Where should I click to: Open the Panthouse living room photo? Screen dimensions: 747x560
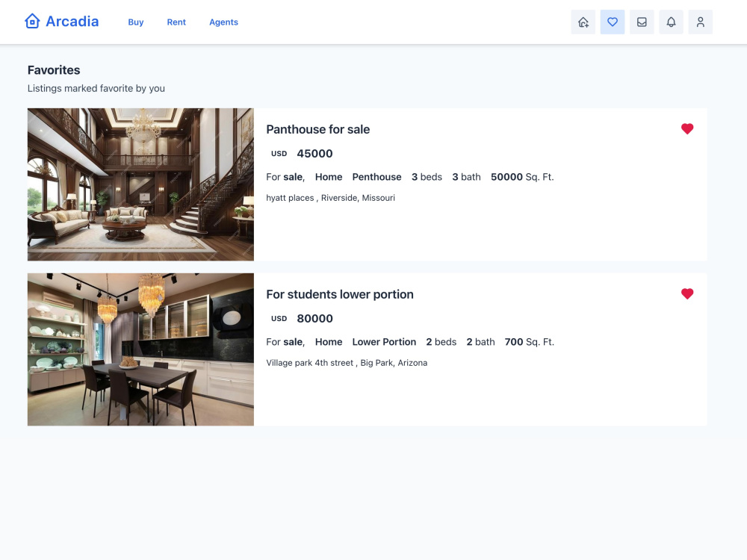pos(140,184)
